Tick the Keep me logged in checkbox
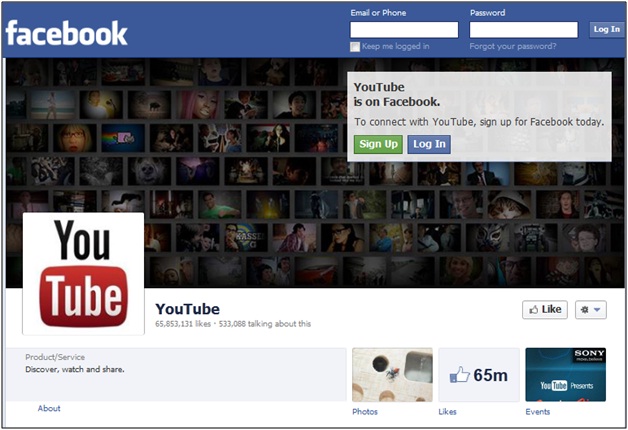The image size is (628, 430). pos(355,47)
